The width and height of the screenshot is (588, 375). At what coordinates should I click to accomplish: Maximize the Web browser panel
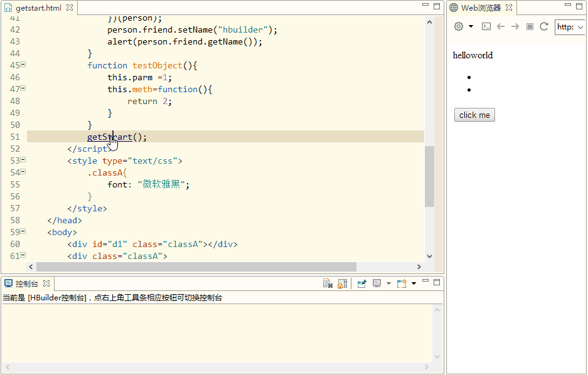coord(579,6)
